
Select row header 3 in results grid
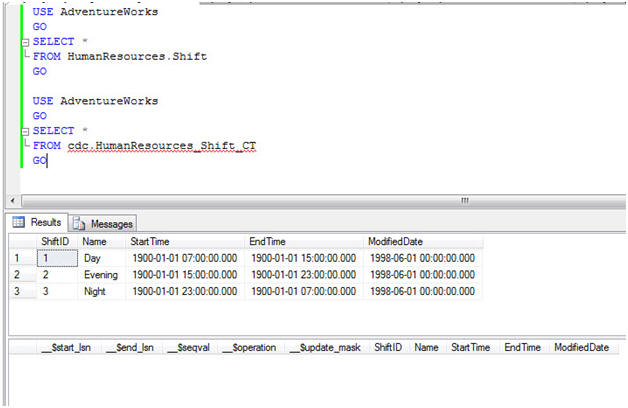tap(22, 291)
